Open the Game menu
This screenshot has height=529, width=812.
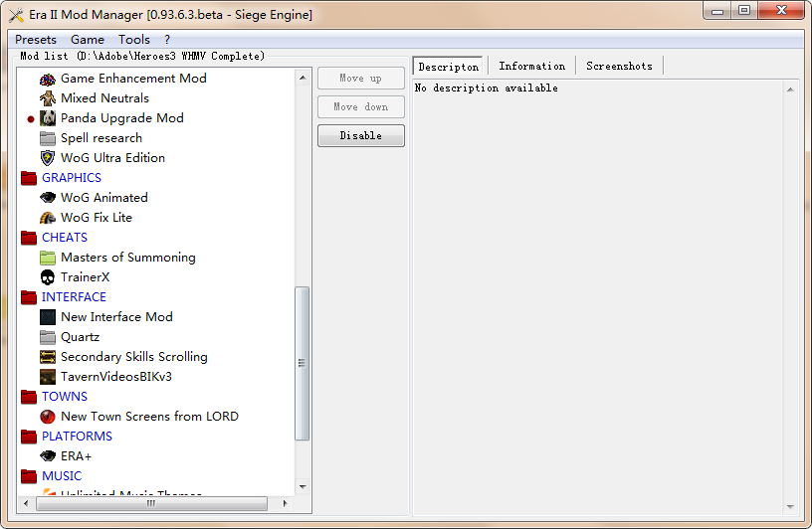point(88,40)
